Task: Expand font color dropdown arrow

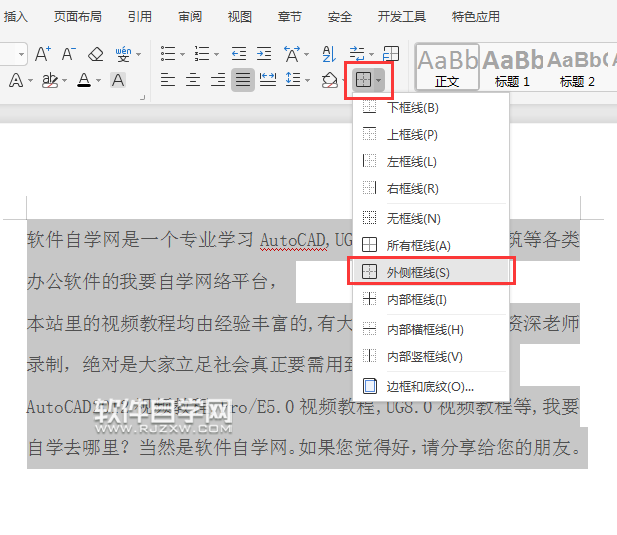Action: tap(98, 81)
